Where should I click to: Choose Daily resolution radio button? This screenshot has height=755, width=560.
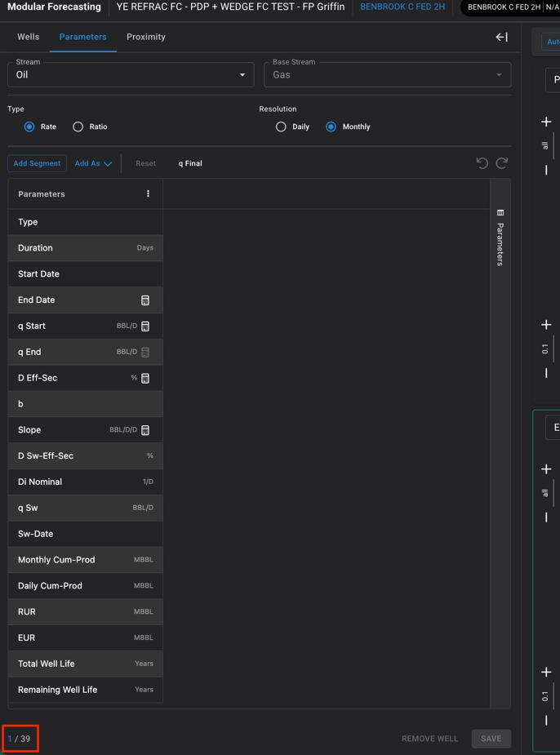[x=281, y=127]
